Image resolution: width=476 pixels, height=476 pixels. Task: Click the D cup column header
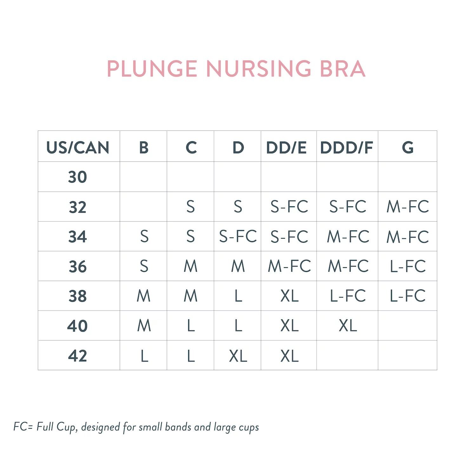coord(238,148)
